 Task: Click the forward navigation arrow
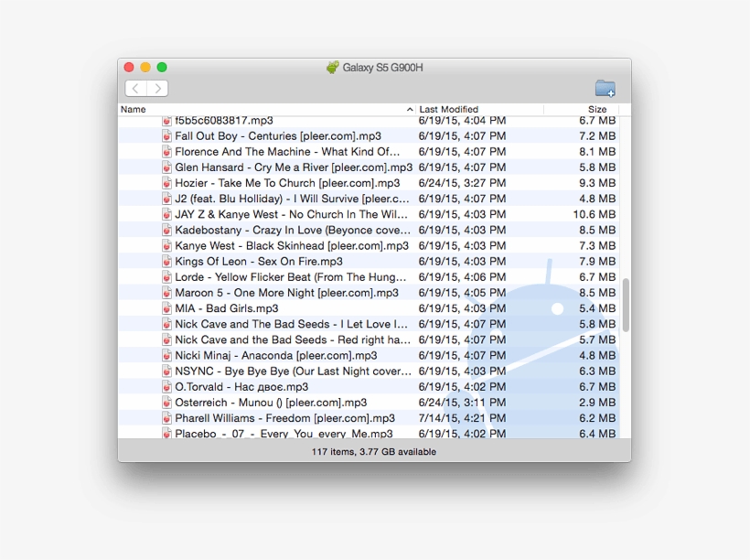coord(157,88)
